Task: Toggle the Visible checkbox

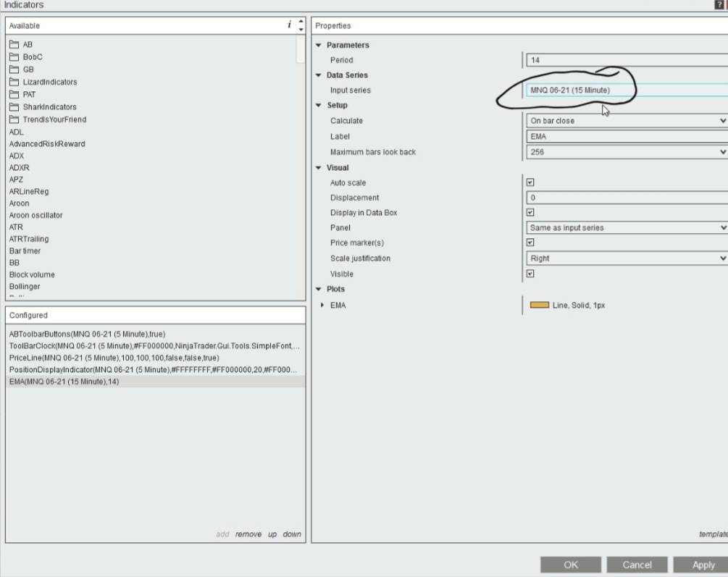Action: 530,274
